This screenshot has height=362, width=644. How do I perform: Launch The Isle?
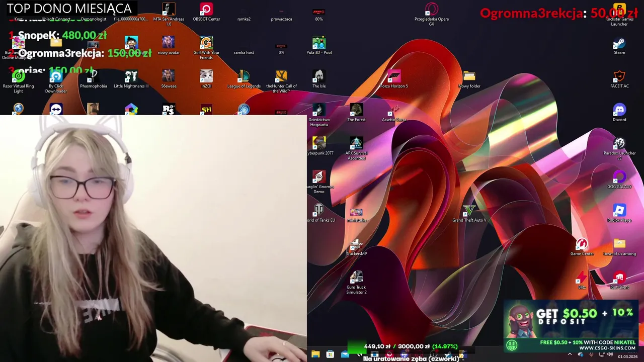319,79
